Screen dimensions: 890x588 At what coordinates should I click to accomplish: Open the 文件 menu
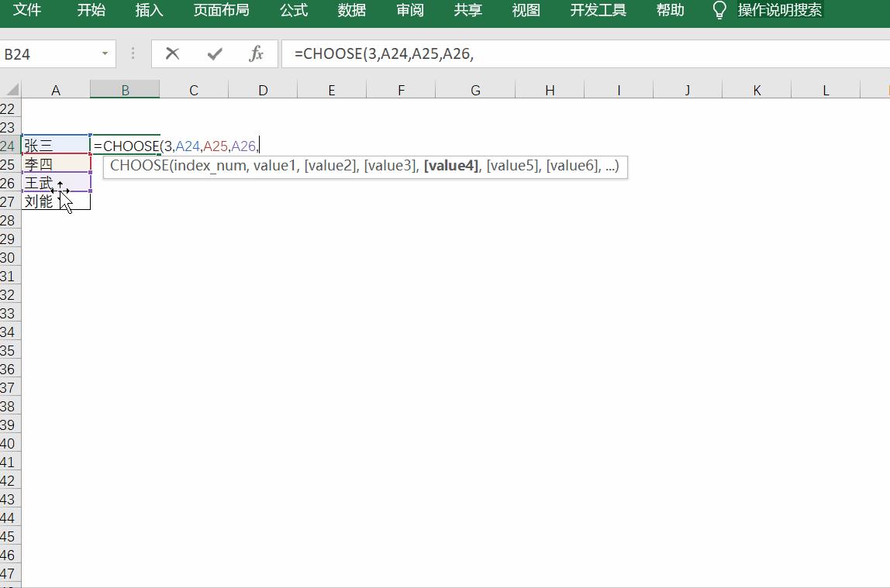[27, 10]
